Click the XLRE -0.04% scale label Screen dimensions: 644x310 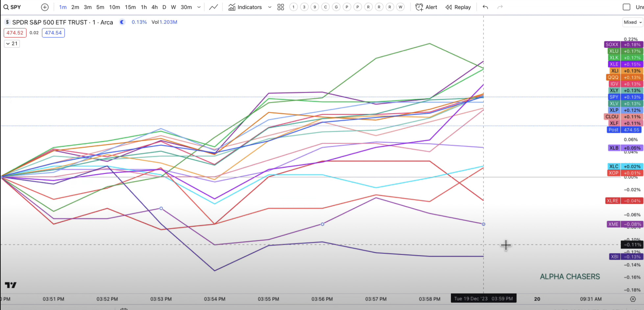click(x=624, y=201)
